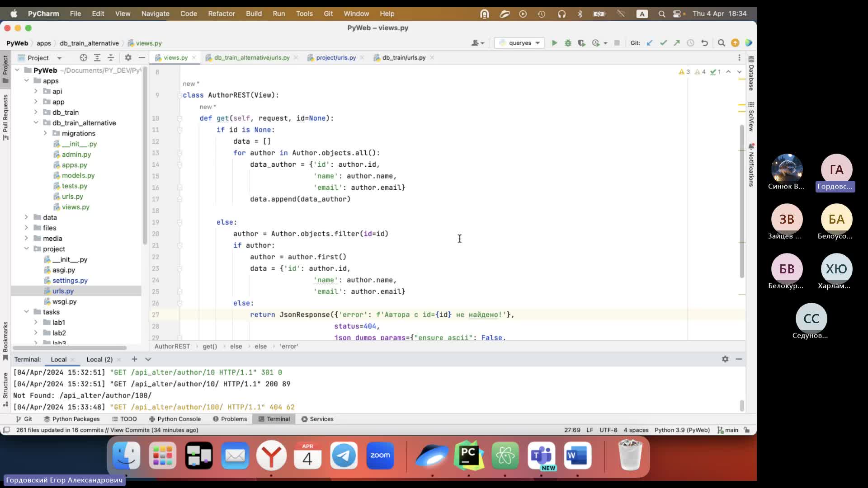868x488 pixels.
Task: Expand the data folder
Action: coord(27,217)
